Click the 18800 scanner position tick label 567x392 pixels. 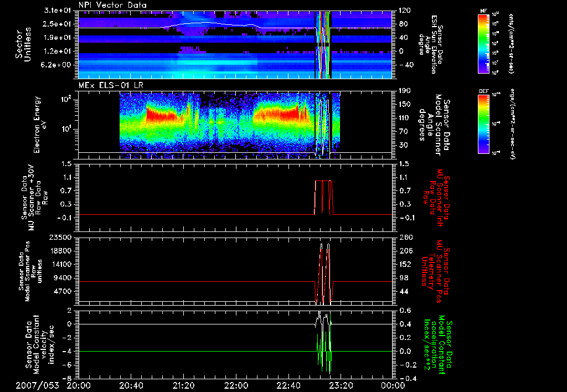click(61, 251)
